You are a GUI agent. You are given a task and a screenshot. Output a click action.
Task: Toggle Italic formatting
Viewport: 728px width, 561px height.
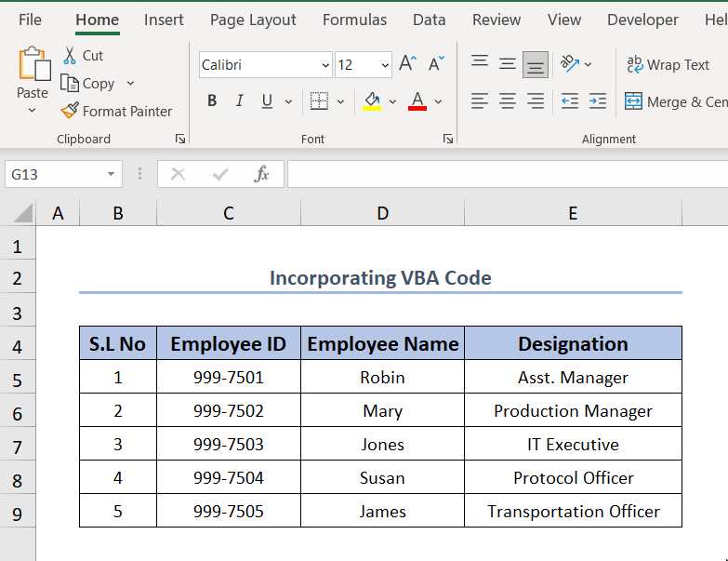[x=240, y=100]
